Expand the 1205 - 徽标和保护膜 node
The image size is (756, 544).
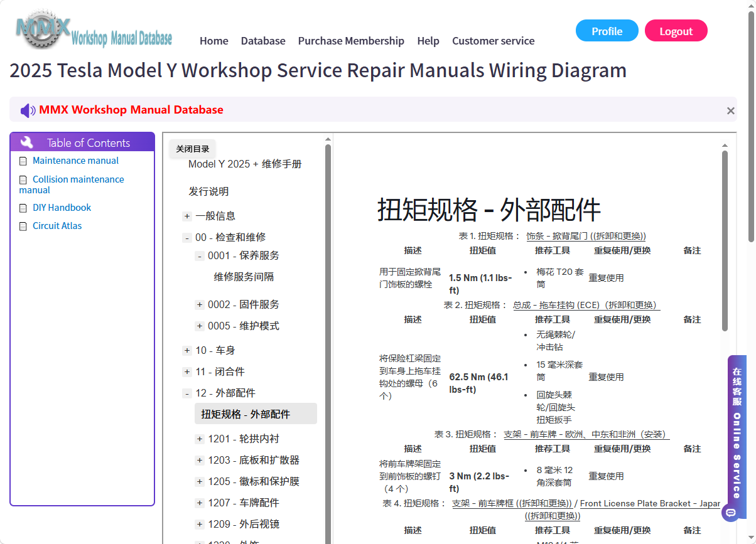[x=200, y=482]
